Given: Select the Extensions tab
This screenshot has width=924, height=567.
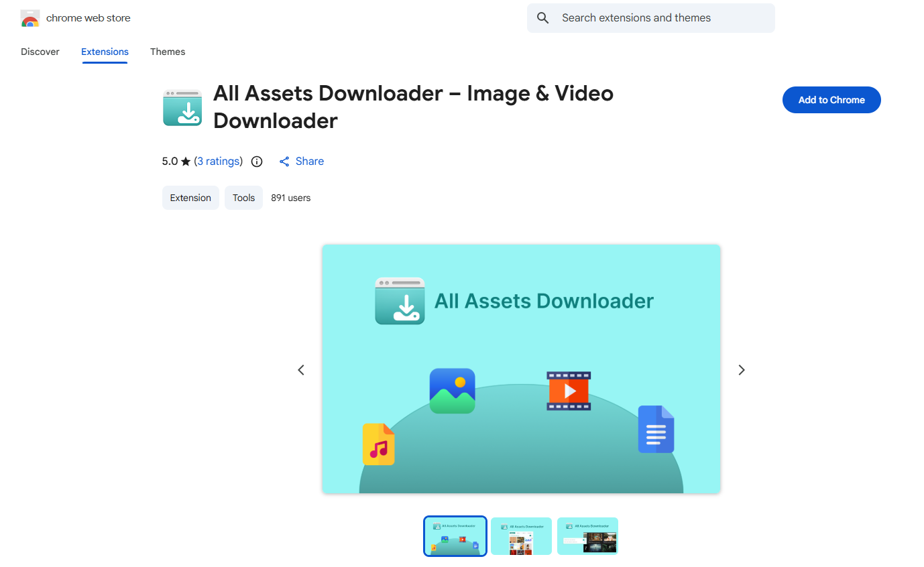Looking at the screenshot, I should (105, 52).
